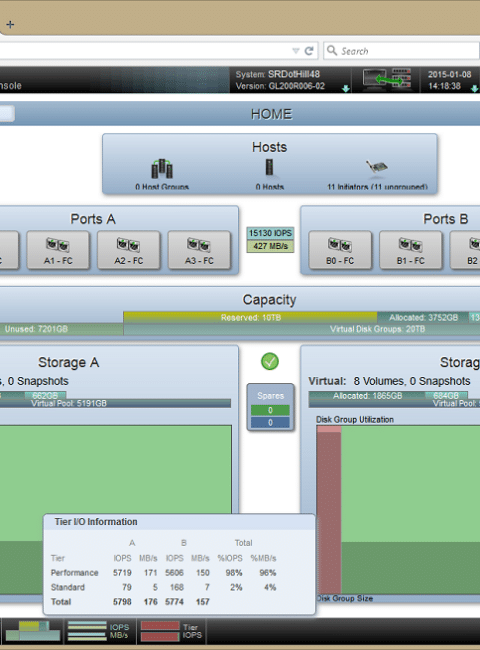
Task: Click Total A IOPS value 5798
Action: click(122, 602)
